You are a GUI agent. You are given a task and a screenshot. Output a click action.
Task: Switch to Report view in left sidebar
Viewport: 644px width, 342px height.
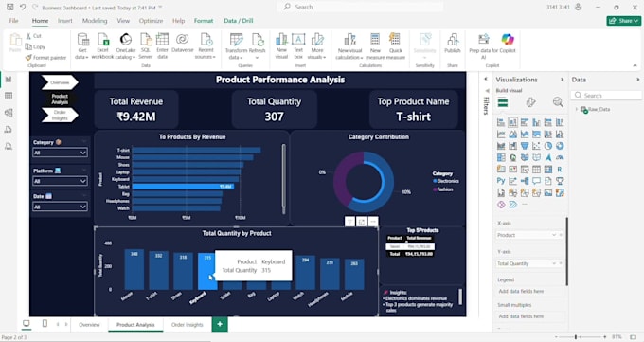point(9,80)
